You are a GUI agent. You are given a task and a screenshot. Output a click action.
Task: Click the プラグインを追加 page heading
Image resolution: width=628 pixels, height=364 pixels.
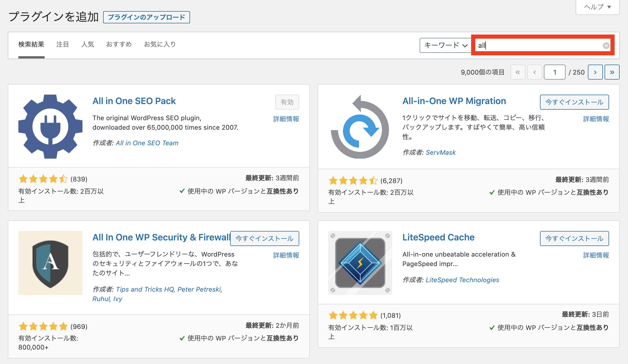click(x=53, y=17)
